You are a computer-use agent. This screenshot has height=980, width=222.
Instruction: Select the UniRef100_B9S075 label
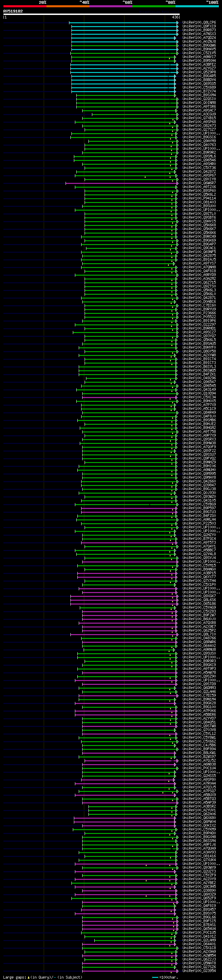click(199, 913)
